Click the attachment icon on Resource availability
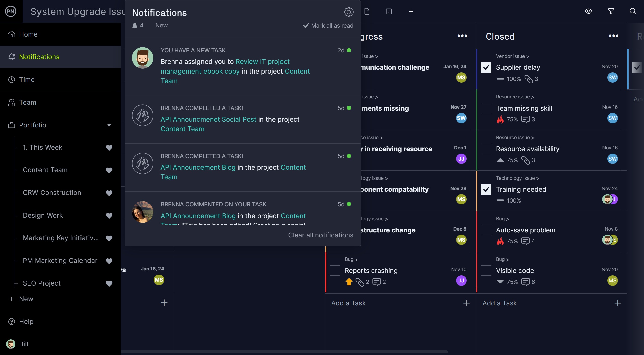 pos(526,160)
